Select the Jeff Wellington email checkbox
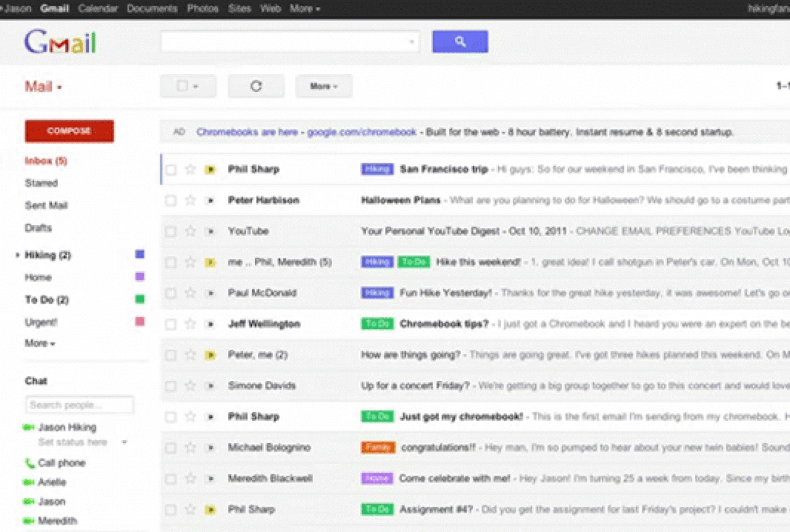Viewport: 790px width, 532px height. coord(171,324)
